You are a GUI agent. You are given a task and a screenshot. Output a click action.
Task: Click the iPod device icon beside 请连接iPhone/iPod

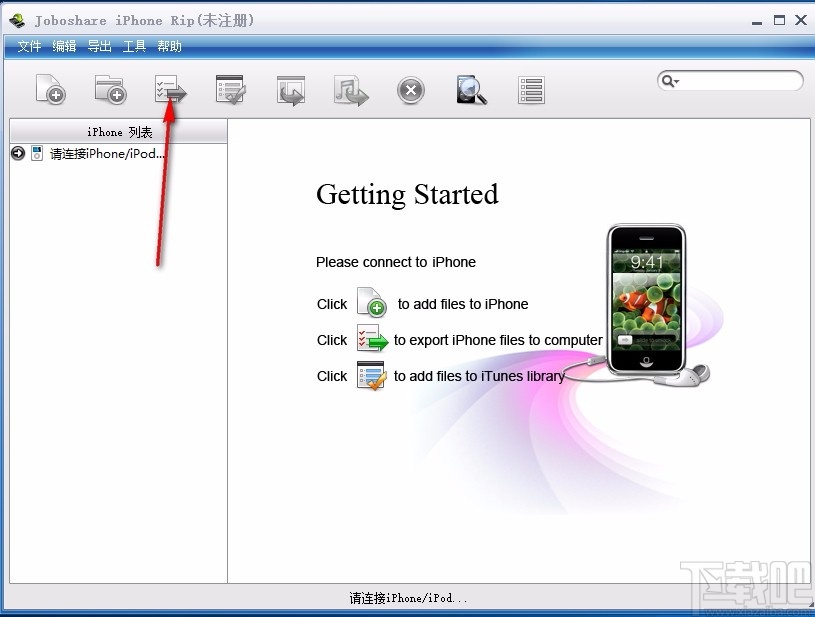[37, 153]
